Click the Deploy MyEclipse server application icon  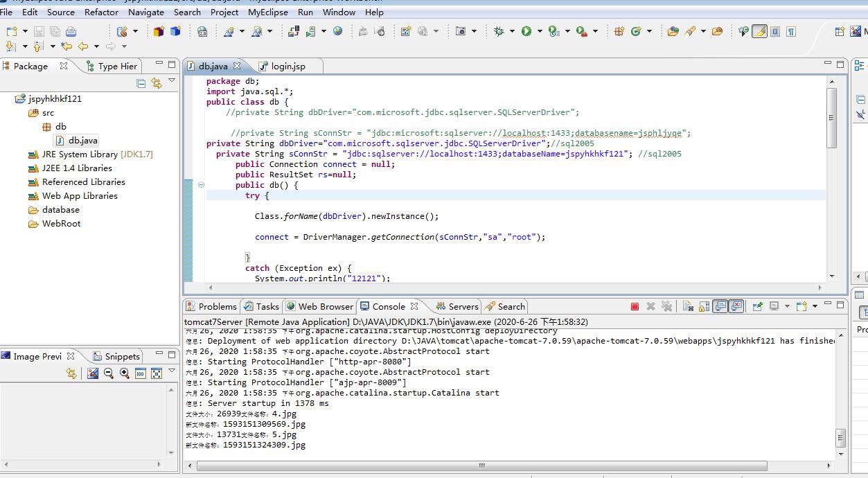(294, 31)
